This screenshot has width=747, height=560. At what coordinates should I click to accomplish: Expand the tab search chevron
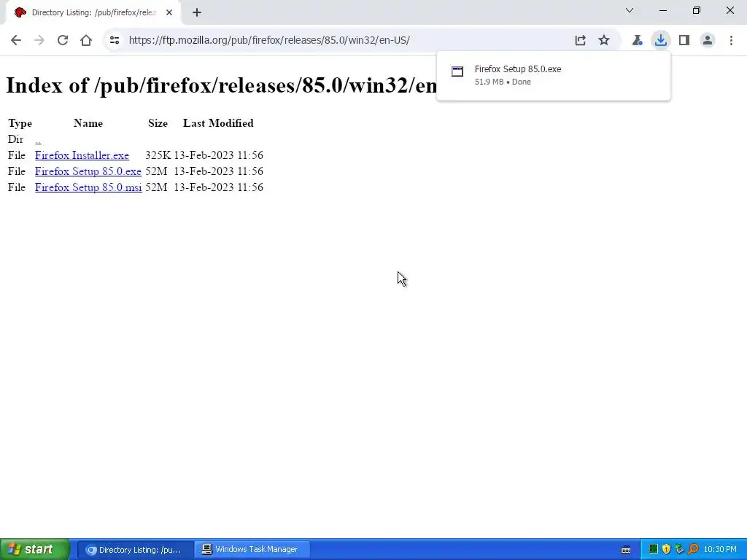(630, 10)
